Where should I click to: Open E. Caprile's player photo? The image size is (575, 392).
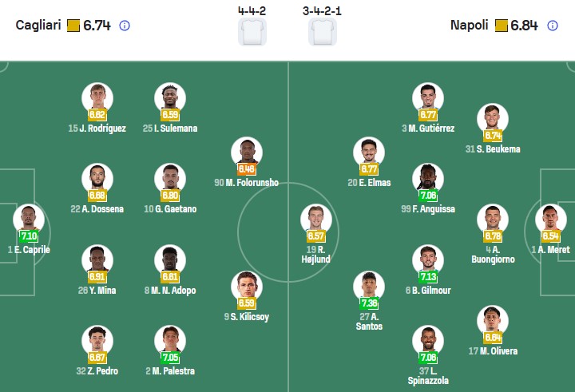point(29,218)
